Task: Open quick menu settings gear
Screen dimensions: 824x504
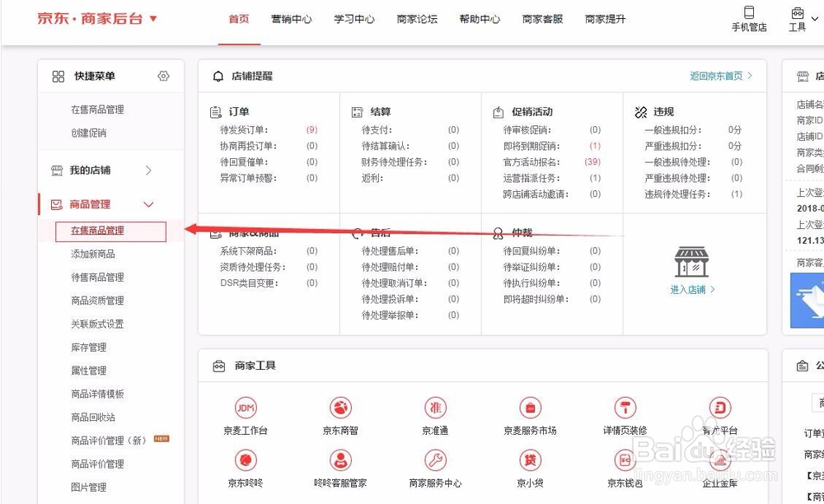Action: (x=163, y=76)
